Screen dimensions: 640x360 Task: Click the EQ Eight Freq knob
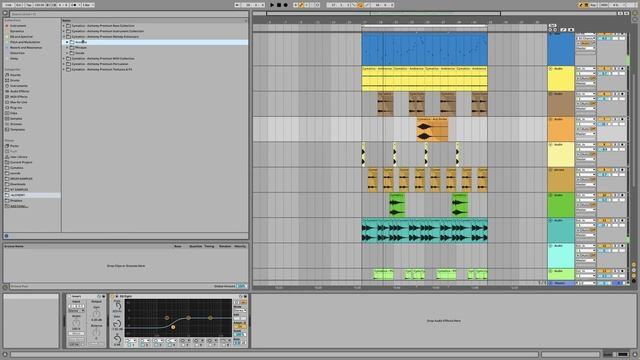pyautogui.click(x=117, y=306)
